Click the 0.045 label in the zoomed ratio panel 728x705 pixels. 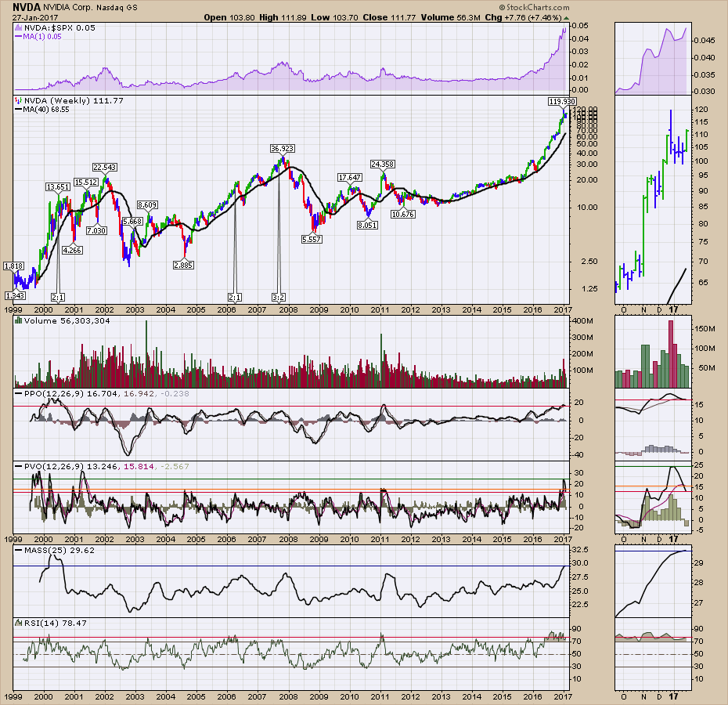[705, 41]
